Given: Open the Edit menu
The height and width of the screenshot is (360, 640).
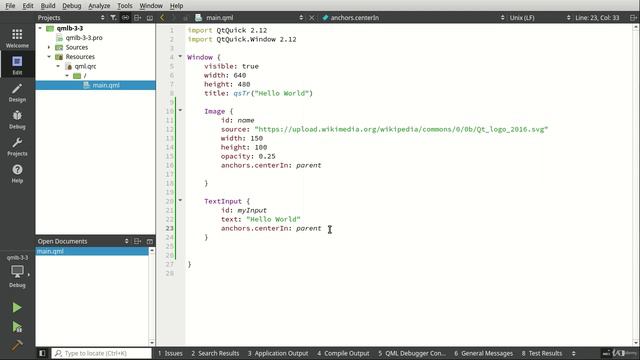Looking at the screenshot, I should click(28, 6).
